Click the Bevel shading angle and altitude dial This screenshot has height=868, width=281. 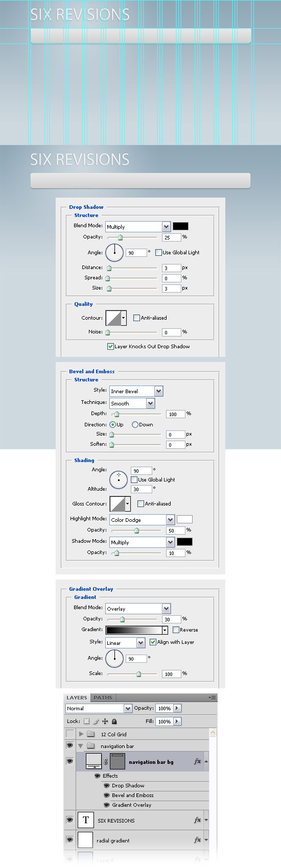119,479
